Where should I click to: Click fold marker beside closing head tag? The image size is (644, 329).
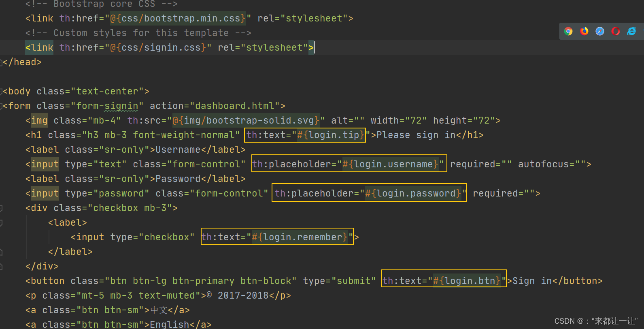pyautogui.click(x=1, y=62)
